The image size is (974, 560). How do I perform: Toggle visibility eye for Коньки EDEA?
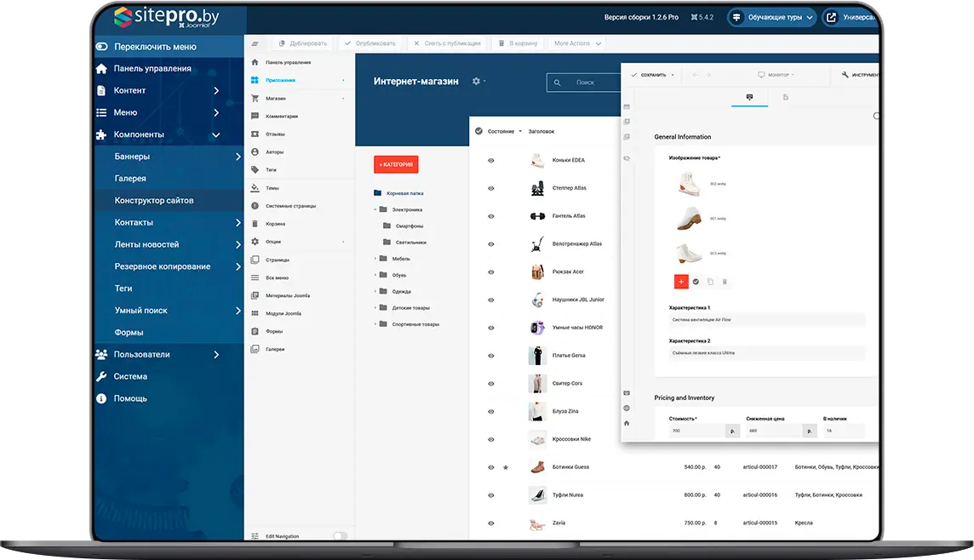coord(491,161)
